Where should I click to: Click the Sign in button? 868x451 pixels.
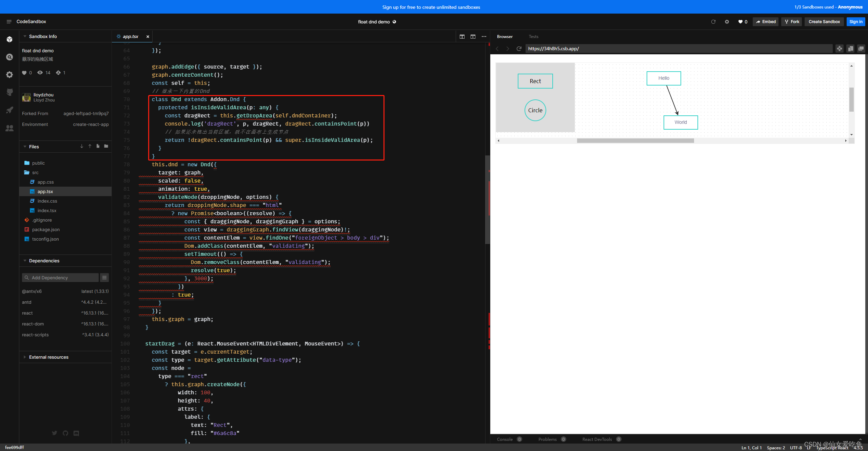click(855, 22)
